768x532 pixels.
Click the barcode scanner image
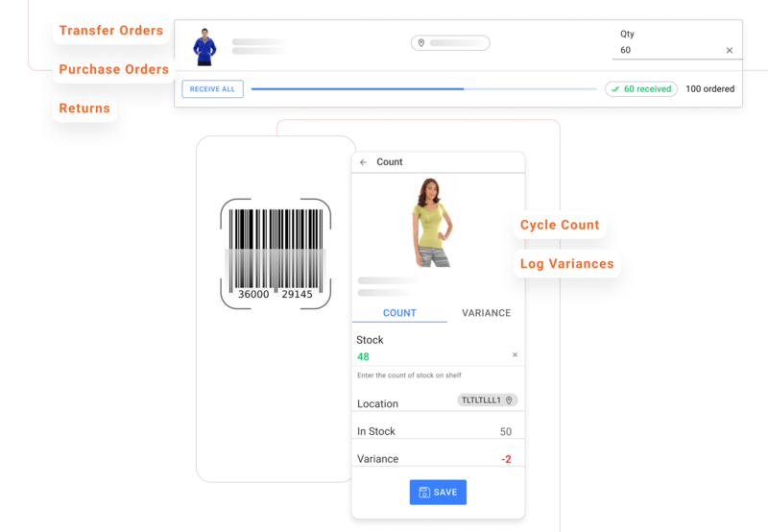point(276,254)
